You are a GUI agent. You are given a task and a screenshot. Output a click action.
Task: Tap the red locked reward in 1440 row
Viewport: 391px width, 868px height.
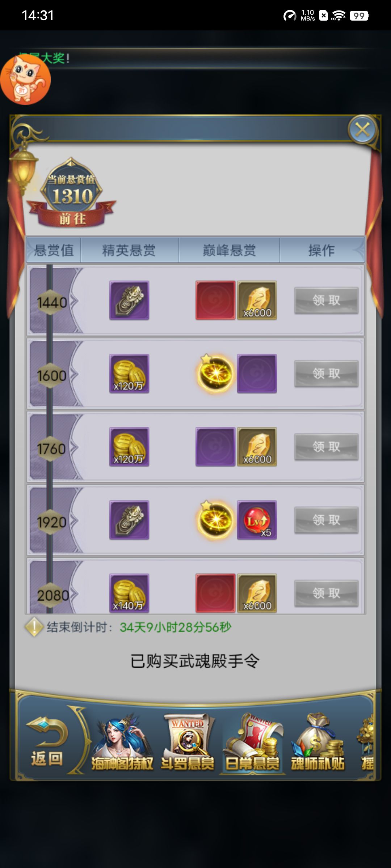coord(215,300)
